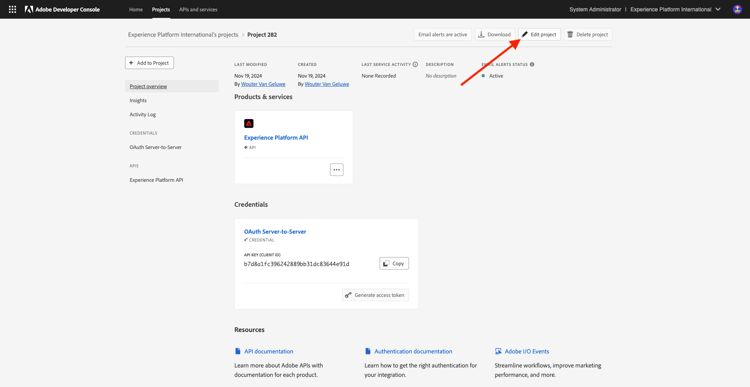Open the Authentication documentation link
750x387 pixels.
[x=413, y=351]
